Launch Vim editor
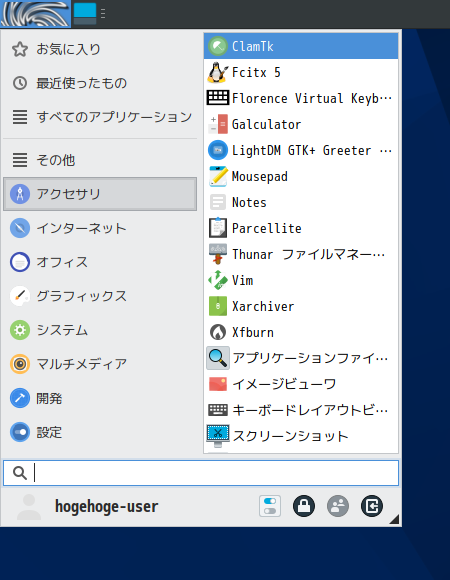The width and height of the screenshot is (450, 580). tap(301, 280)
